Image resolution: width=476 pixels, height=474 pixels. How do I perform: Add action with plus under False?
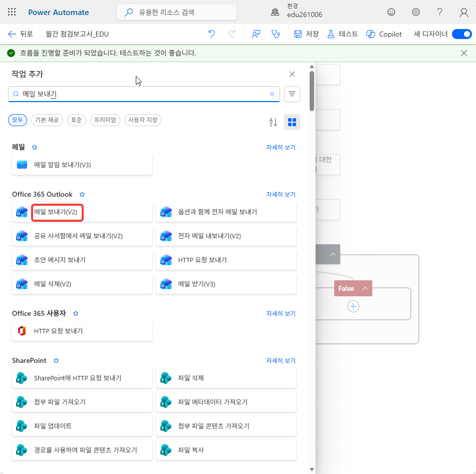353,306
